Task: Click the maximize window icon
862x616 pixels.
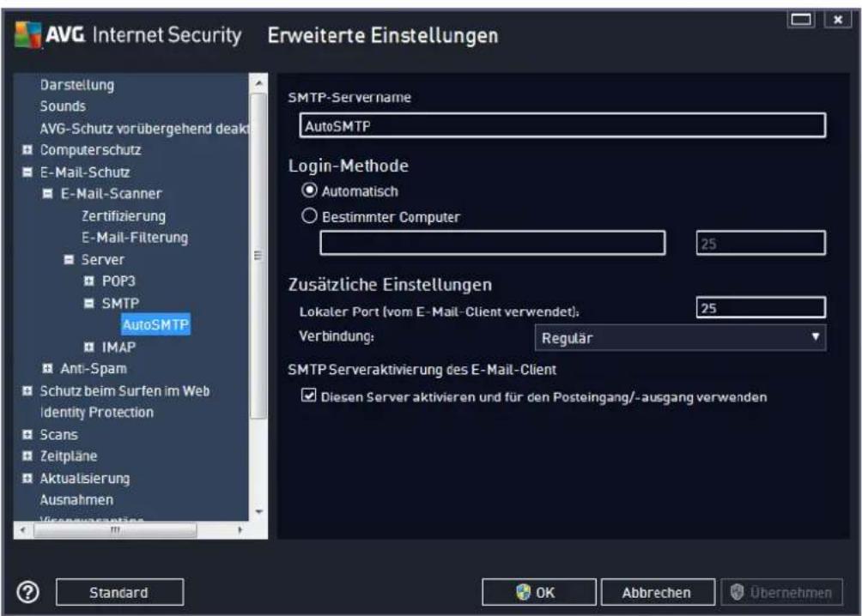Action: [x=801, y=20]
